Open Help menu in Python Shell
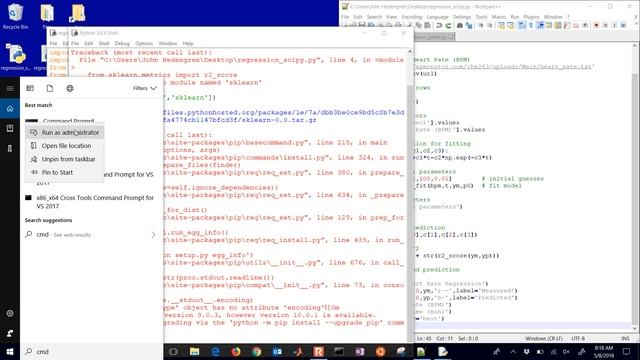Viewport: 640px width, 360px height. [x=188, y=43]
